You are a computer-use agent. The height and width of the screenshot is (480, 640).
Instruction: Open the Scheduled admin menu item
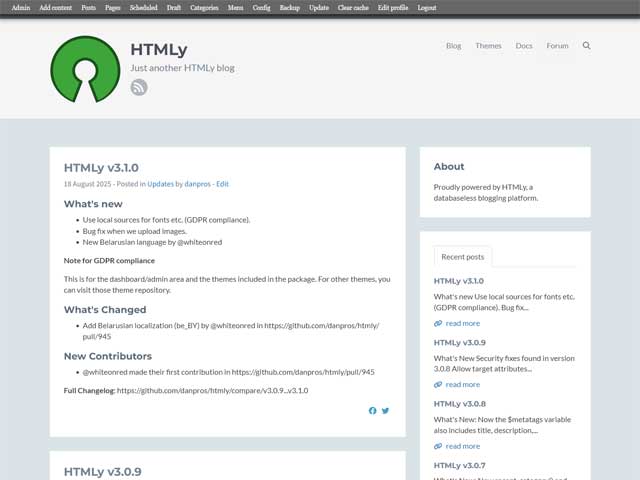143,7
